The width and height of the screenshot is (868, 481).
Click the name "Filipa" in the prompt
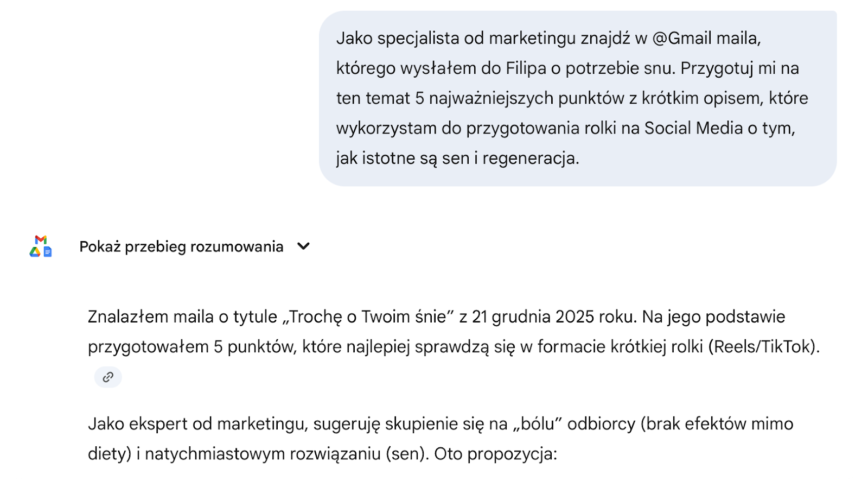coord(526,68)
